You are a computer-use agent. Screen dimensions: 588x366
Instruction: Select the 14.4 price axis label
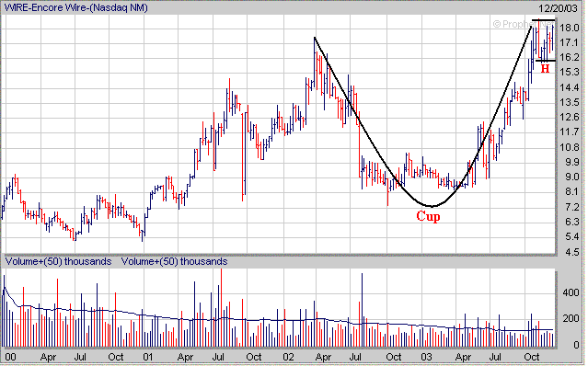569,87
